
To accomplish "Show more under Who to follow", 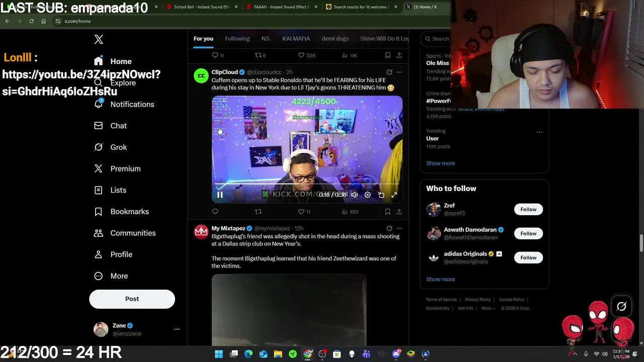I will pyautogui.click(x=440, y=280).
